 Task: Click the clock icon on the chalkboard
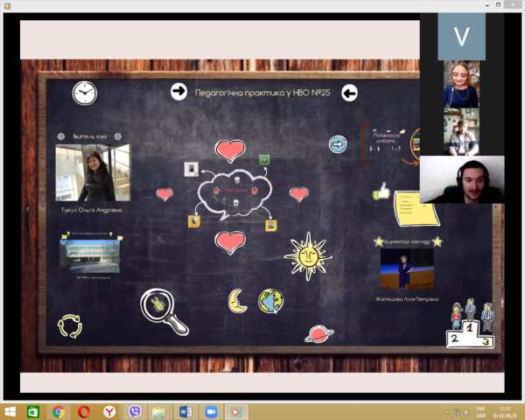(85, 93)
